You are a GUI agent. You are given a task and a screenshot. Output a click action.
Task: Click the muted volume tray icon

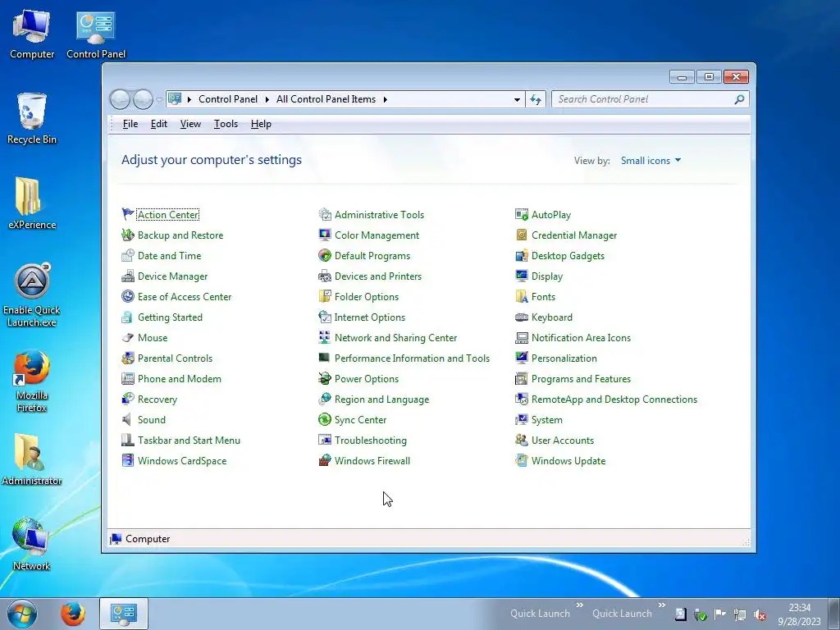pyautogui.click(x=760, y=614)
